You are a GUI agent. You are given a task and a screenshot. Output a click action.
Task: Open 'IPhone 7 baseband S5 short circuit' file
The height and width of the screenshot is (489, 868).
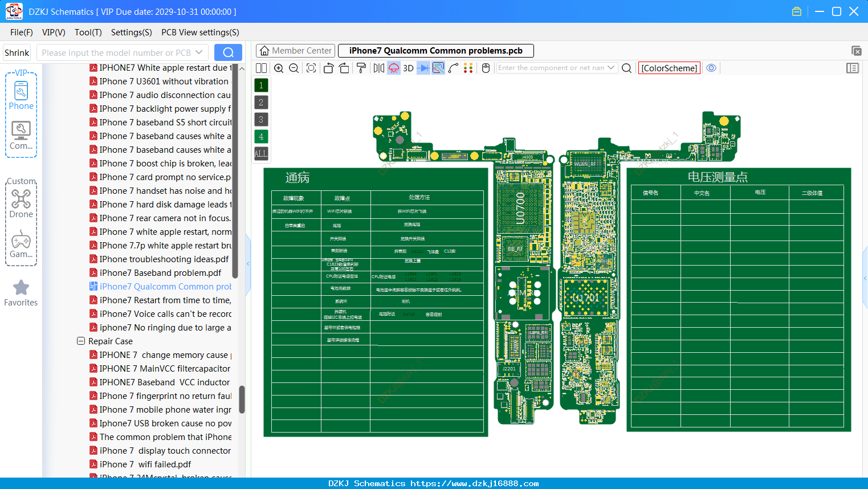coord(161,123)
